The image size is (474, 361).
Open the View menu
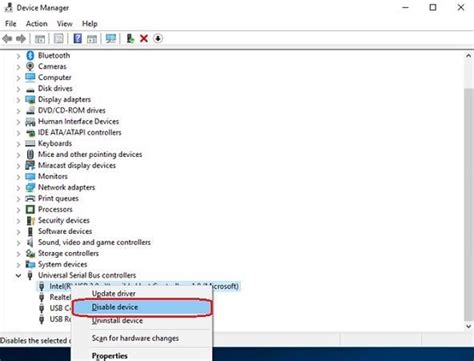65,24
